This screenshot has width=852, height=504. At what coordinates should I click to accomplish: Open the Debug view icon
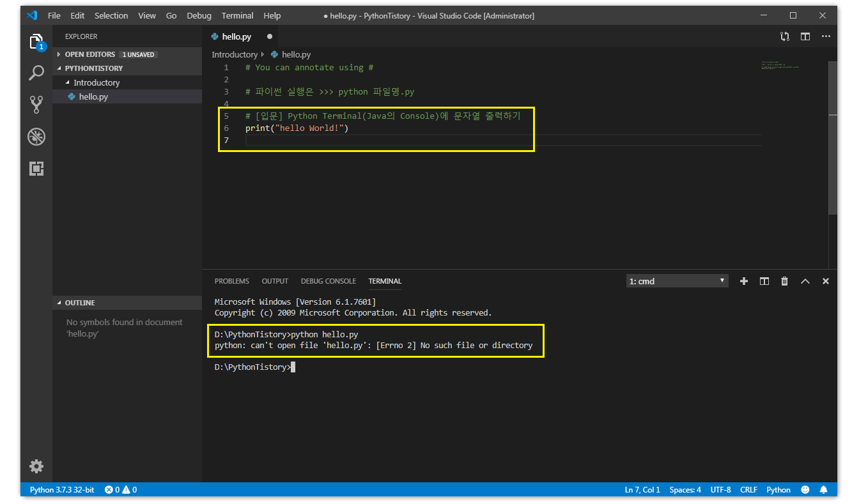point(36,136)
